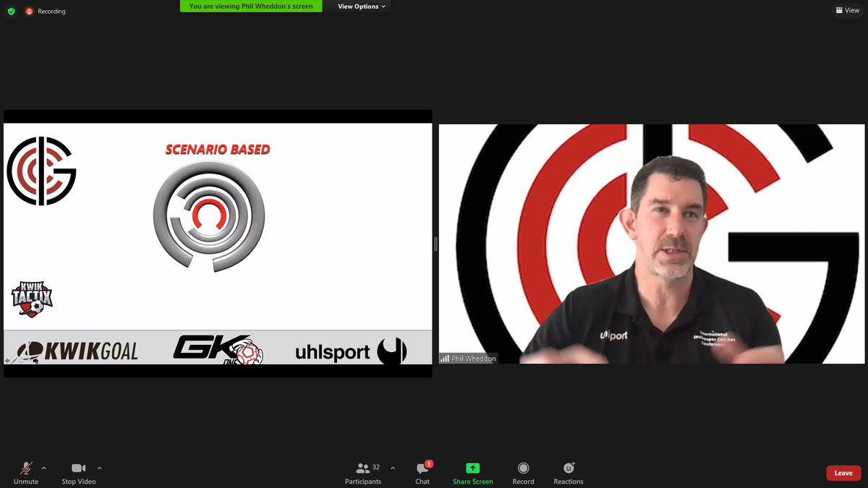
Task: Click the Scenario Based heading text
Action: point(218,150)
